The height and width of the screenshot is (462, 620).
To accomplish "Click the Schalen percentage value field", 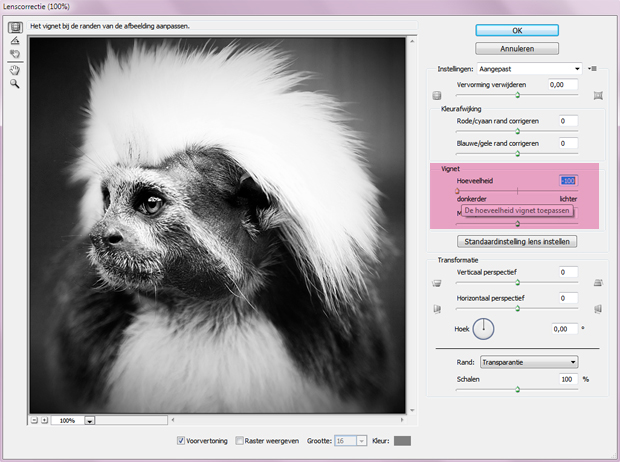I will coord(568,379).
